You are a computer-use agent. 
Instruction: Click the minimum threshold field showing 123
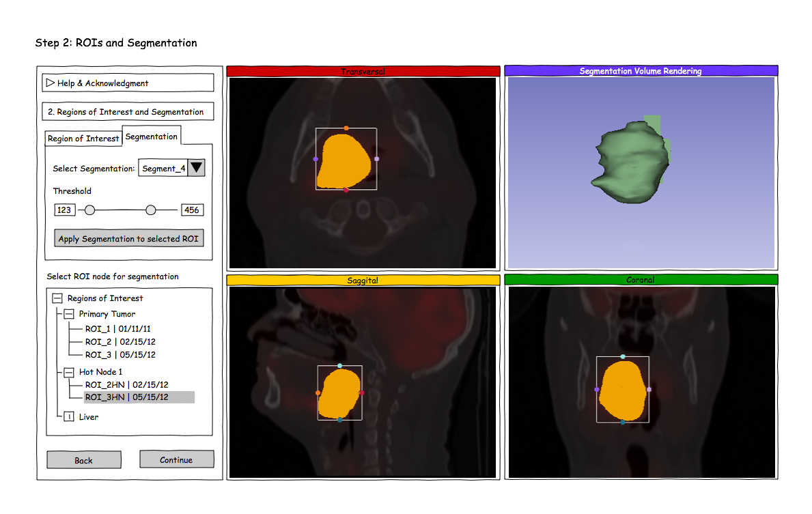click(65, 210)
